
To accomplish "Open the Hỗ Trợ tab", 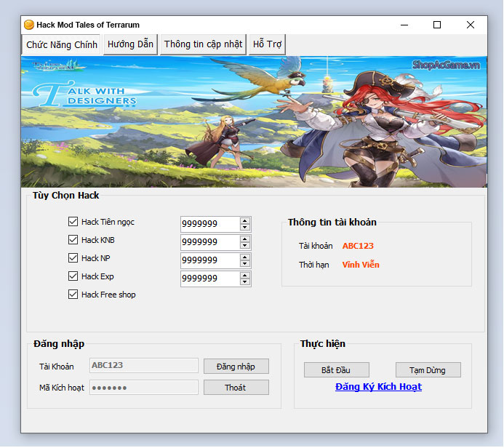I will coord(267,44).
